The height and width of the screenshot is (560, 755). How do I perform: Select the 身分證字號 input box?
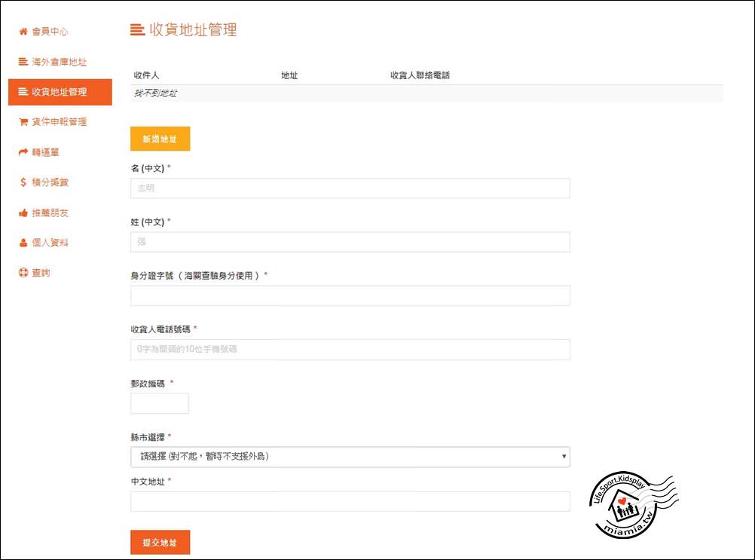pos(350,295)
